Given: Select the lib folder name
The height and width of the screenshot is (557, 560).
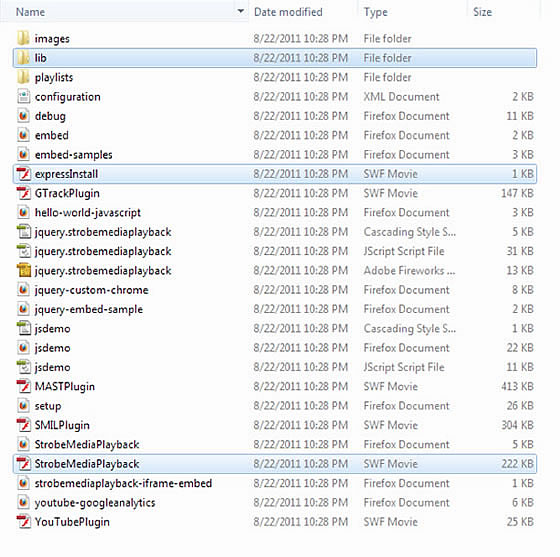Looking at the screenshot, I should pyautogui.click(x=40, y=57).
